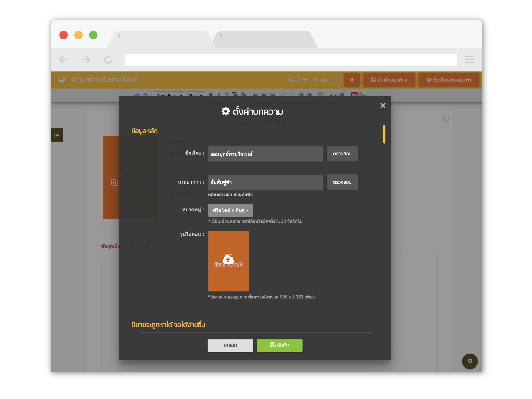The width and height of the screenshot is (532, 399).
Task: Click the floating gear settings button
Action: [x=470, y=361]
